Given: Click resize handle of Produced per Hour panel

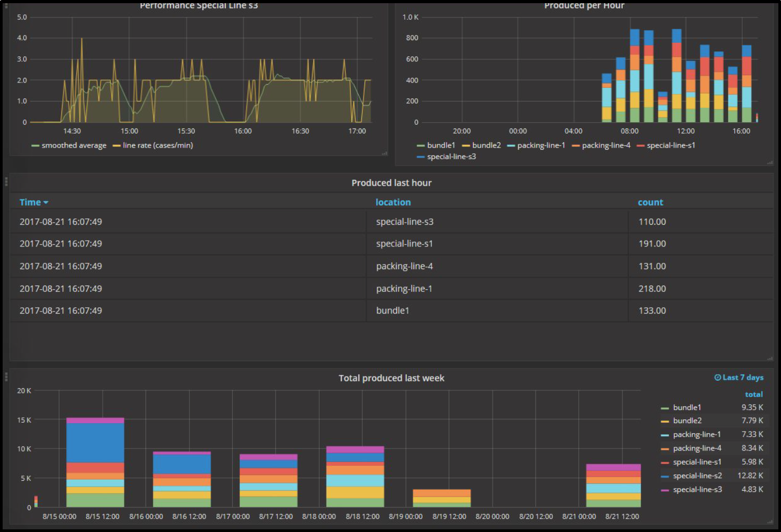Looking at the screenshot, I should (x=770, y=163).
